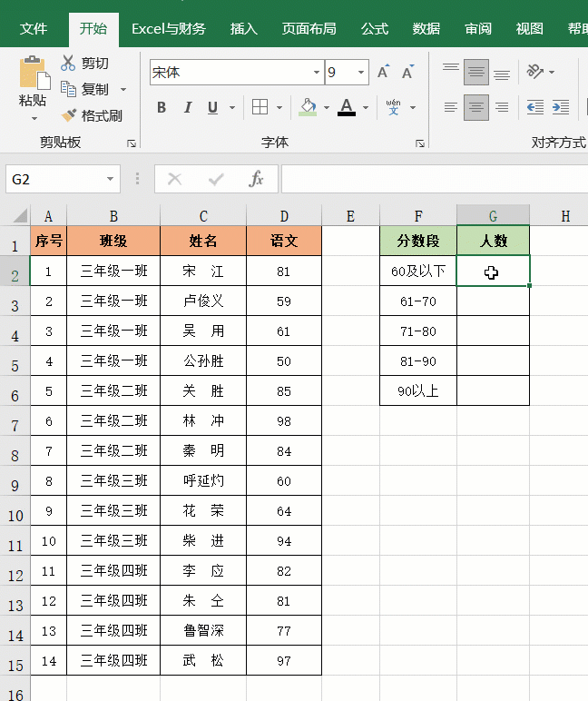Viewport: 588px width, 701px height.
Task: Toggle italic formatting
Action: (188, 107)
